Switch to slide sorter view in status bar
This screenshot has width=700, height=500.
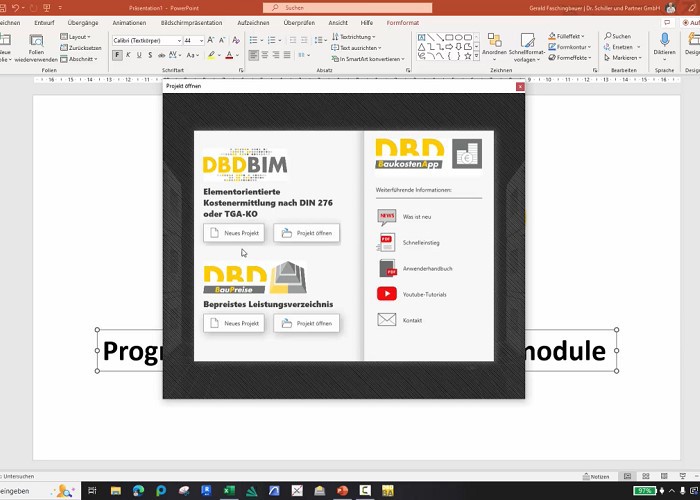pyautogui.click(x=646, y=476)
